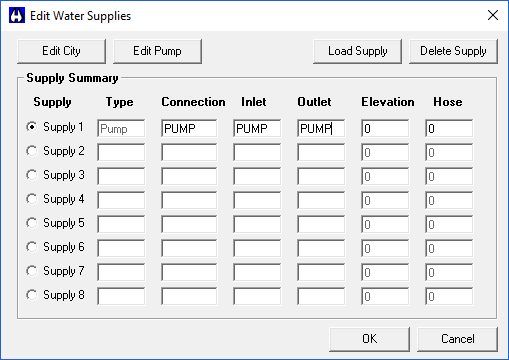Select the Supply 2 Inlet field
Image resolution: width=509 pixels, height=360 pixels.
click(257, 152)
